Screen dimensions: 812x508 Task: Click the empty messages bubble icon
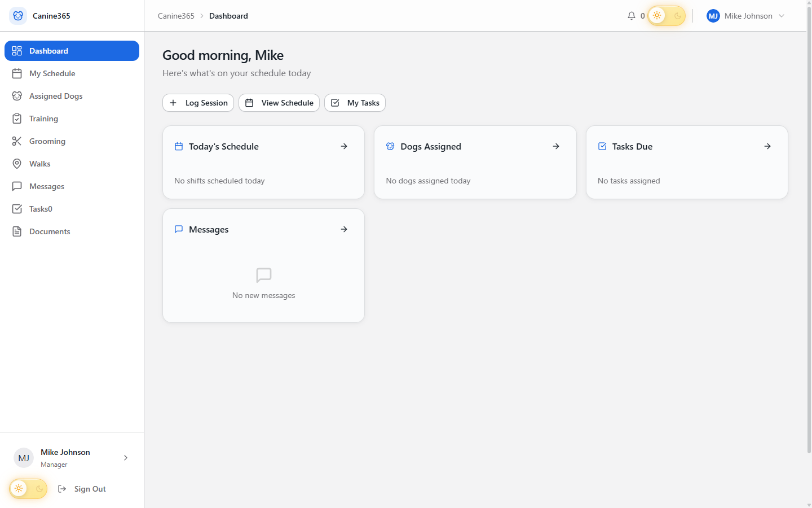coord(264,275)
